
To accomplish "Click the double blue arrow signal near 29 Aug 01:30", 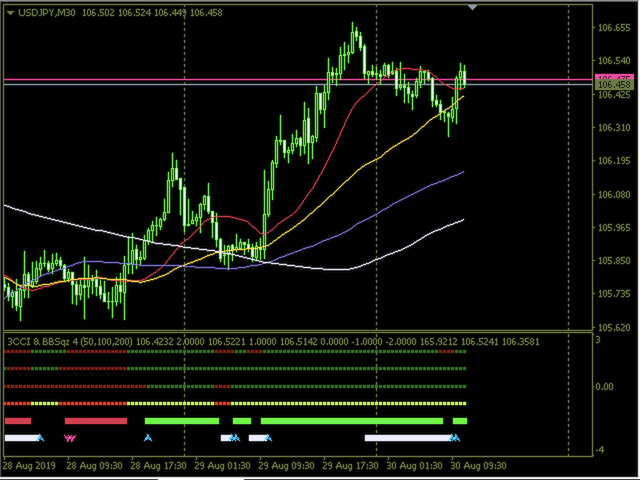I will point(235,438).
